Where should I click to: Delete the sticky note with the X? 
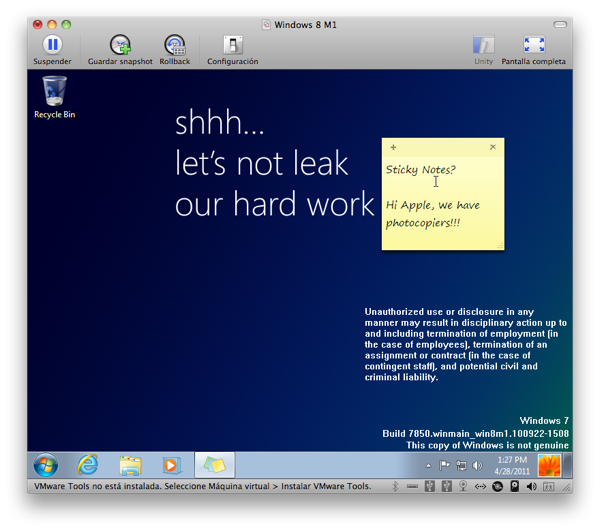click(493, 147)
